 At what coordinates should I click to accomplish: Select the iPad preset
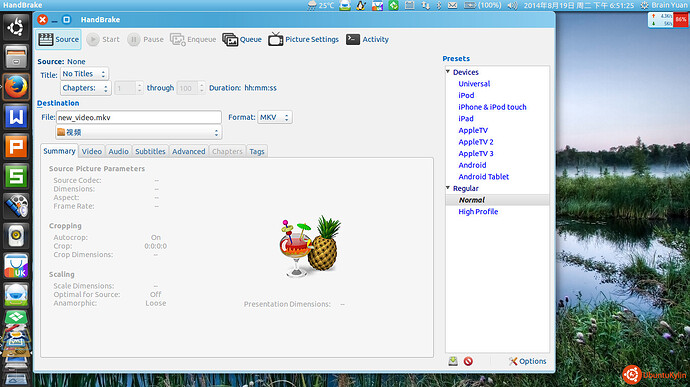[466, 118]
